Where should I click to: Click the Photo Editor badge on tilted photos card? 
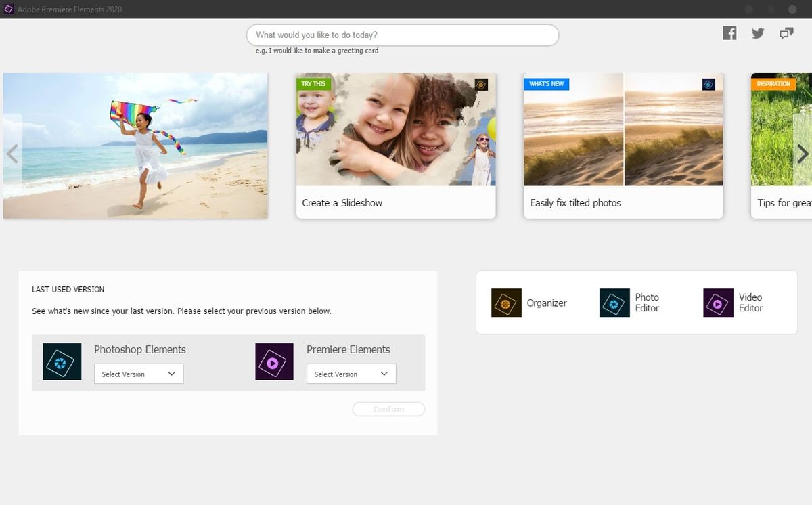pos(708,85)
